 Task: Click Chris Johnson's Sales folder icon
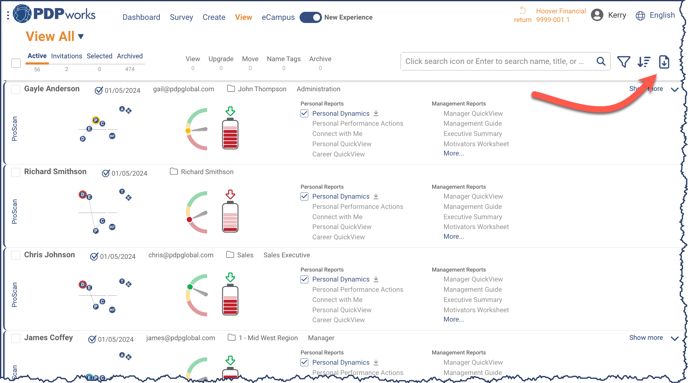(x=230, y=254)
